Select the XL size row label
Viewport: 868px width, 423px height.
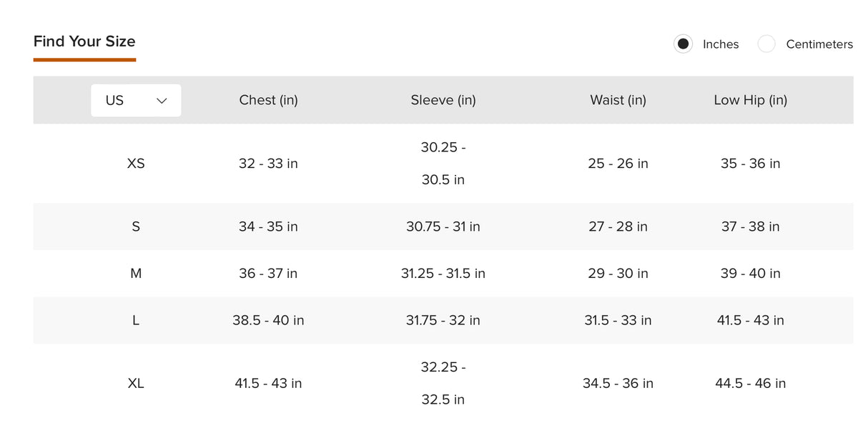(x=136, y=384)
